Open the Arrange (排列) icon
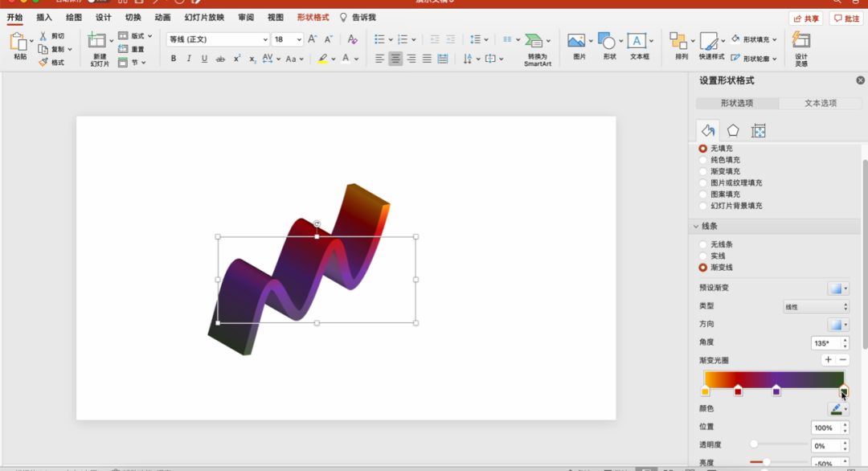The image size is (868, 471). (x=678, y=40)
